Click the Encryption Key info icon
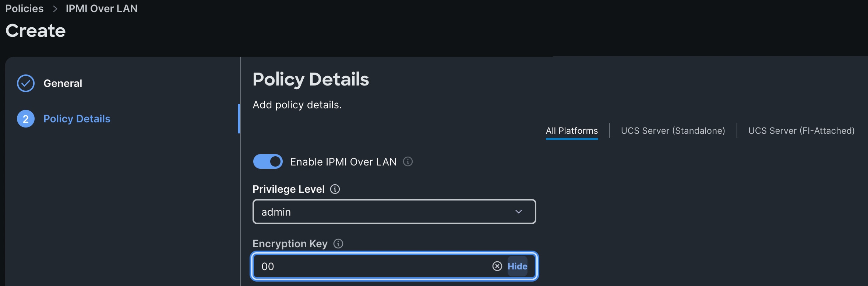Viewport: 868px width, 286px height. pos(338,244)
